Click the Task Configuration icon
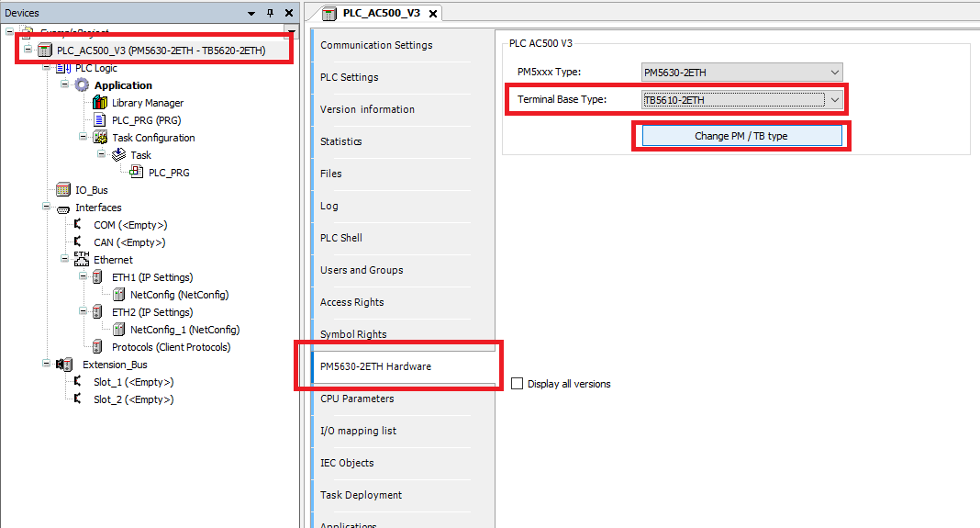This screenshot has width=980, height=528. 100,138
